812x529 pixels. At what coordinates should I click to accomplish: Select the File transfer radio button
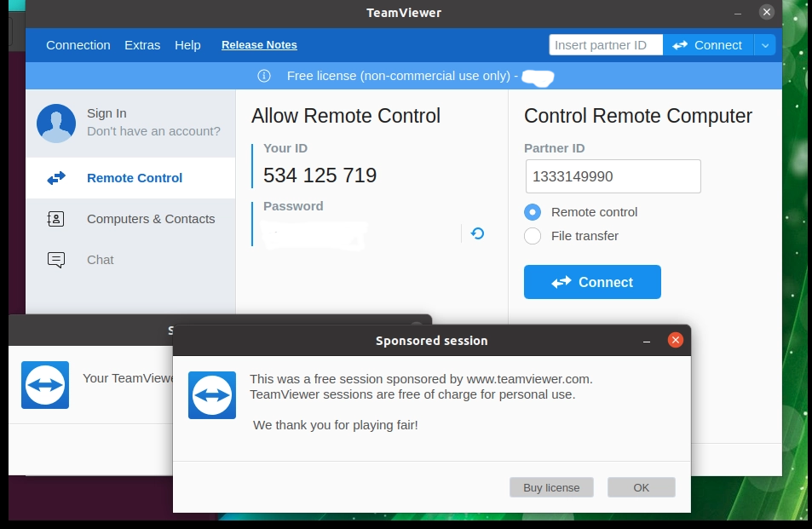(x=533, y=236)
